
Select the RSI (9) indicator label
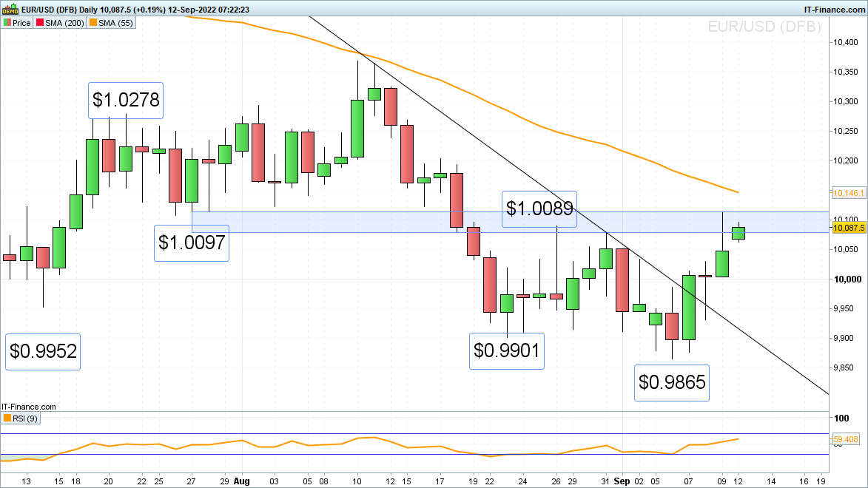coord(25,418)
